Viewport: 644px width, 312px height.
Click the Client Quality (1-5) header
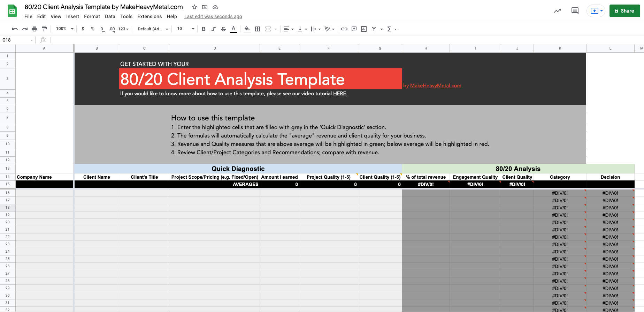click(380, 177)
